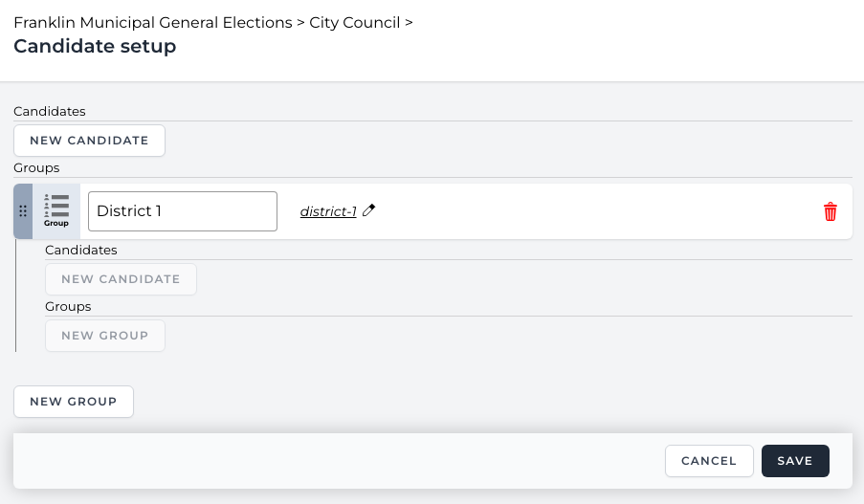Image resolution: width=864 pixels, height=504 pixels.
Task: Save the candidate setup
Action: pyautogui.click(x=794, y=461)
